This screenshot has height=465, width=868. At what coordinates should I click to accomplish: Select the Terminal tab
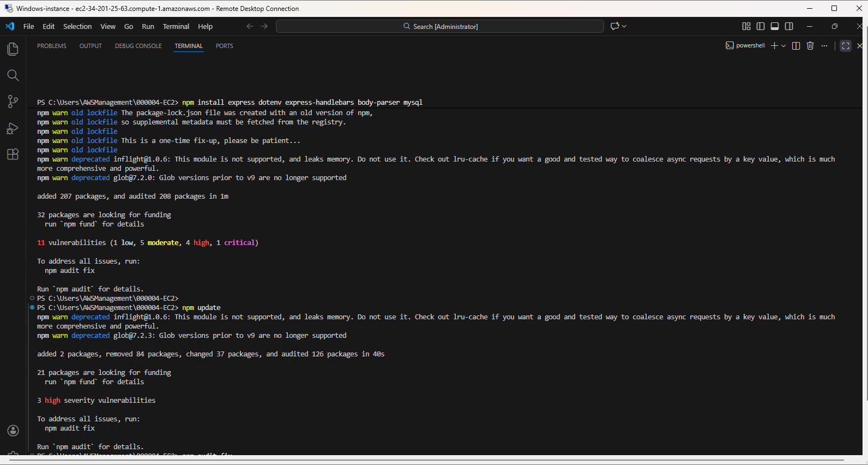[189, 46]
